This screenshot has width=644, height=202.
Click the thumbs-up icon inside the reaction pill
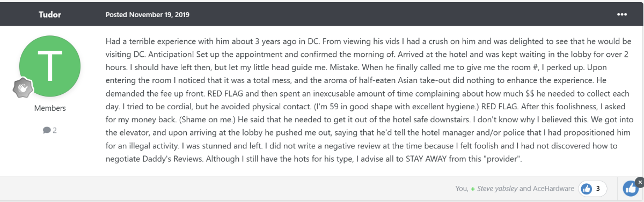pos(587,189)
